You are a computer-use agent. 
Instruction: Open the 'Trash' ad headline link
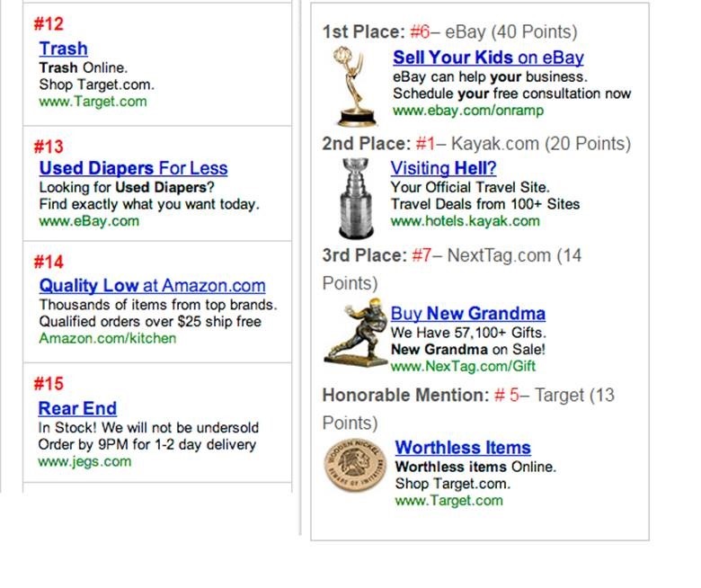coord(63,49)
